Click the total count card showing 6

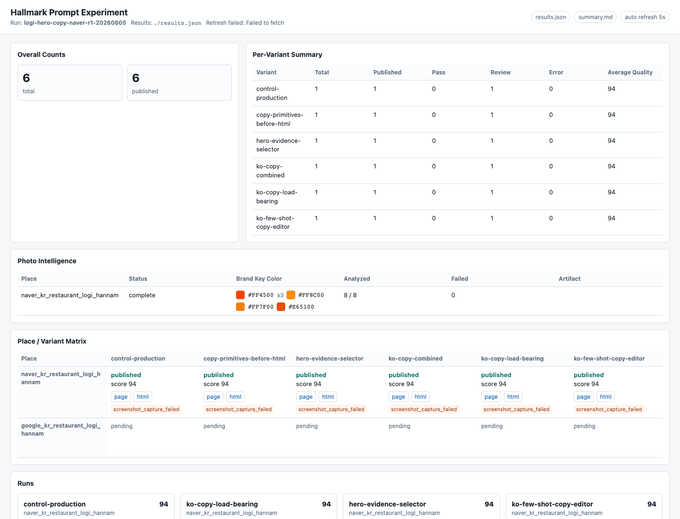tap(70, 82)
